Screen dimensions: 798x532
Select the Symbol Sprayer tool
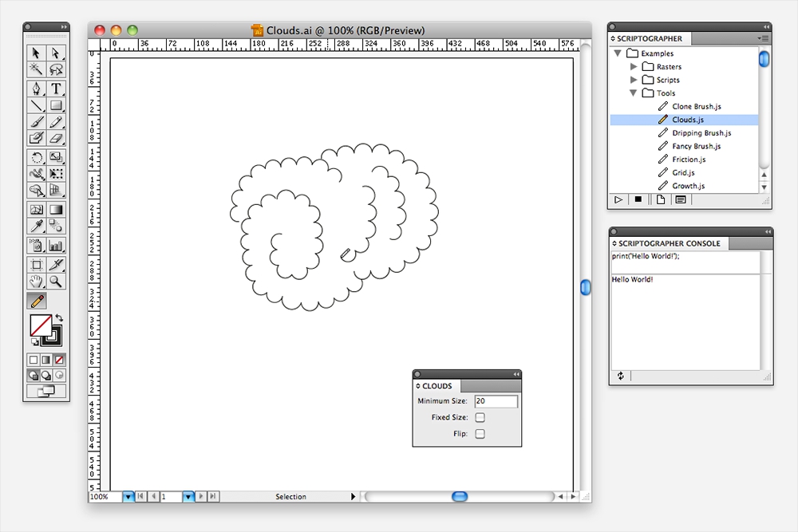point(36,246)
